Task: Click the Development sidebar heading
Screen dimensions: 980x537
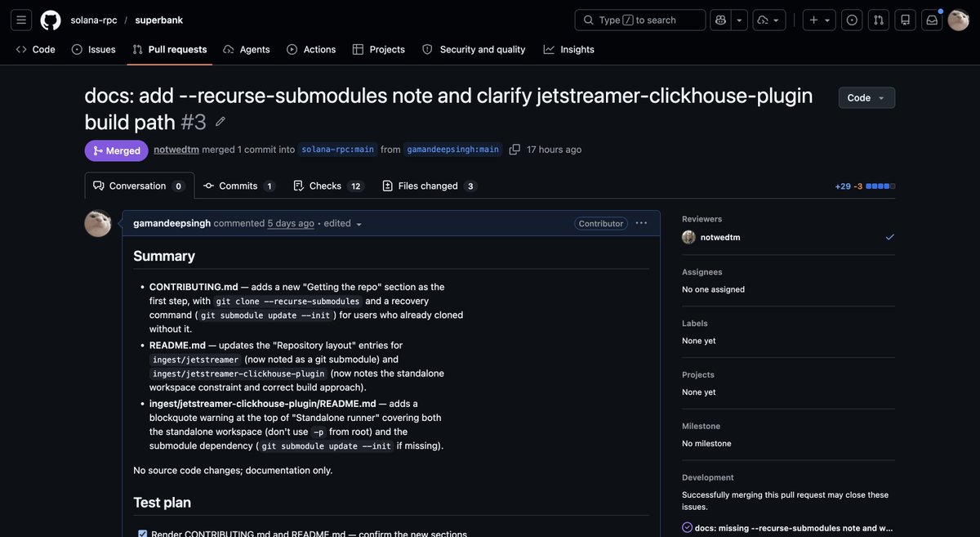Action: pyautogui.click(x=708, y=477)
